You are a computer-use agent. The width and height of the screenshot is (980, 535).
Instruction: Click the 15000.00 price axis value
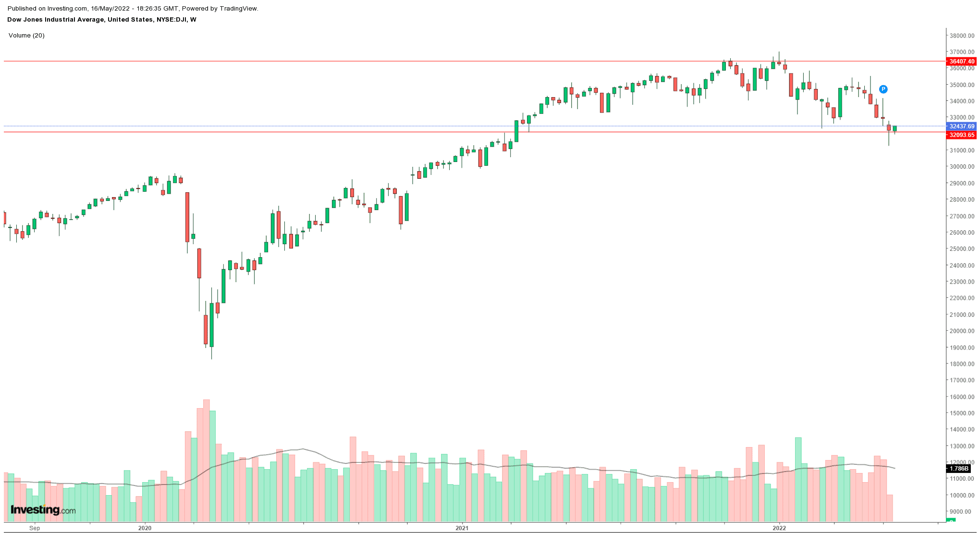pos(962,413)
